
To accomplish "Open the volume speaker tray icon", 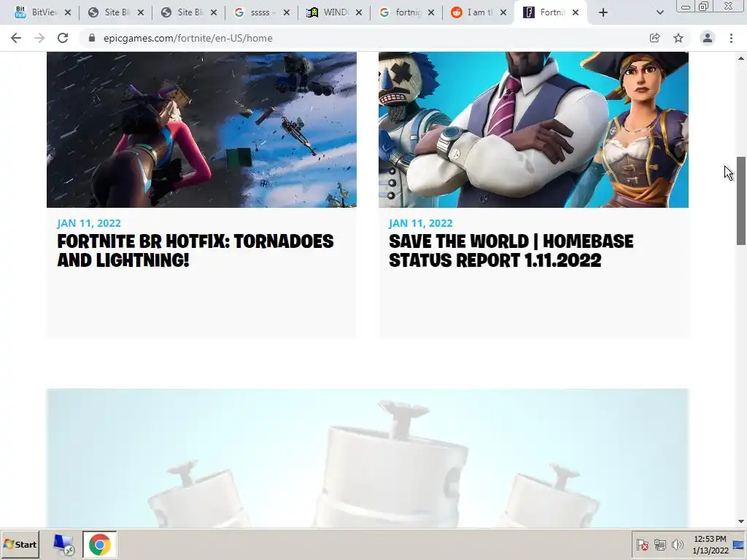I will (677, 544).
